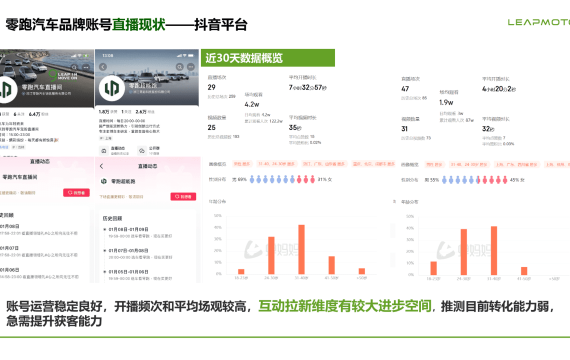
Task: Click the red follow button in first phone
Action: coord(76,193)
